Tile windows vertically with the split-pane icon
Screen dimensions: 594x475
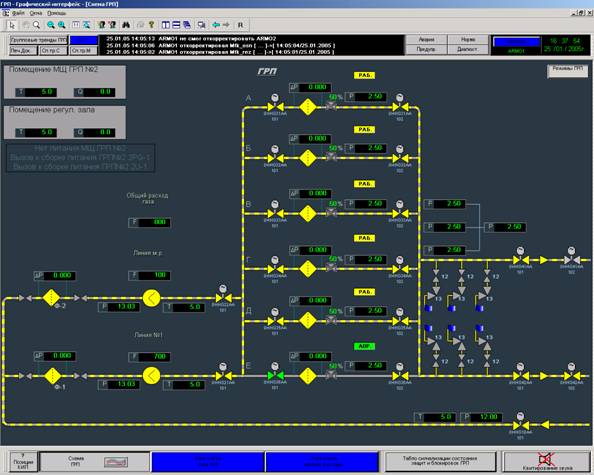pyautogui.click(x=166, y=25)
